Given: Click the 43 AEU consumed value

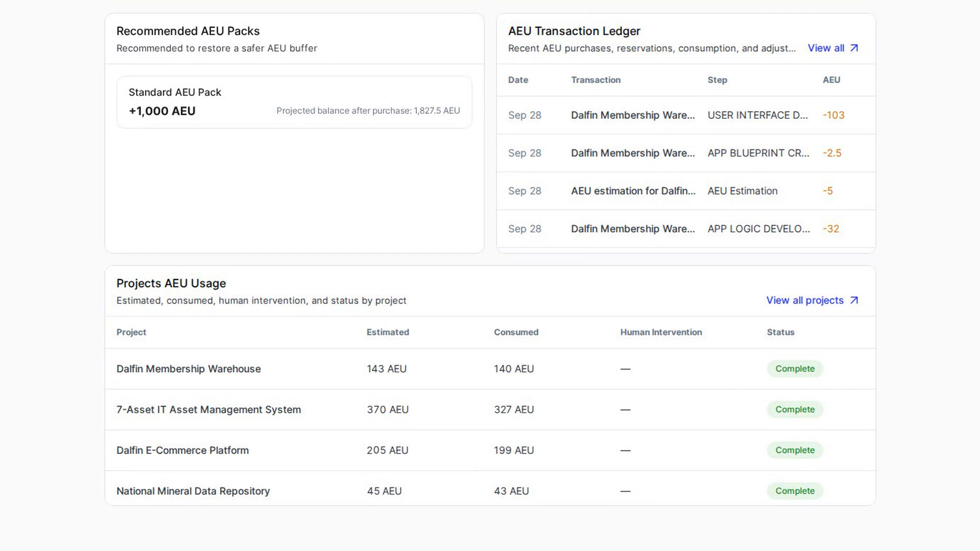Looking at the screenshot, I should coord(511,491).
